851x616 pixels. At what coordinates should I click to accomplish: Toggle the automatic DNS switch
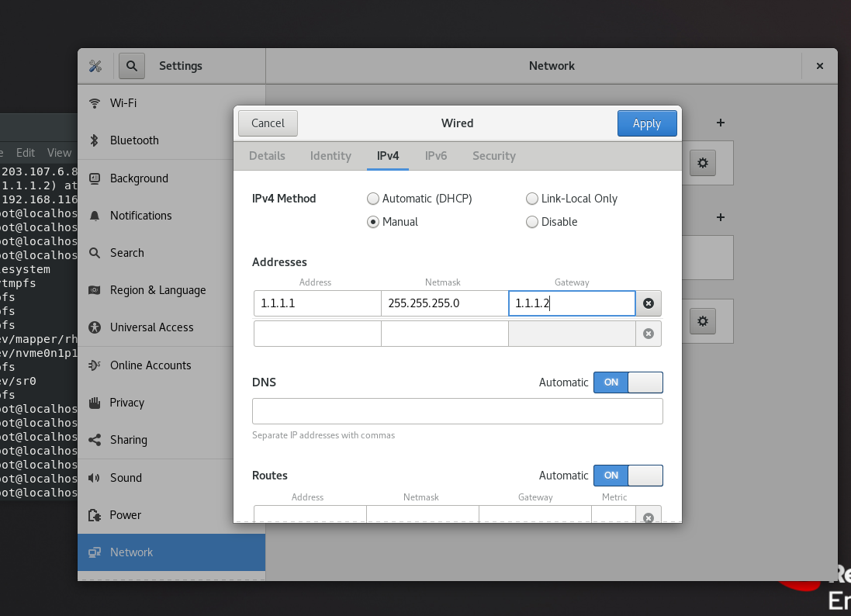point(628,382)
